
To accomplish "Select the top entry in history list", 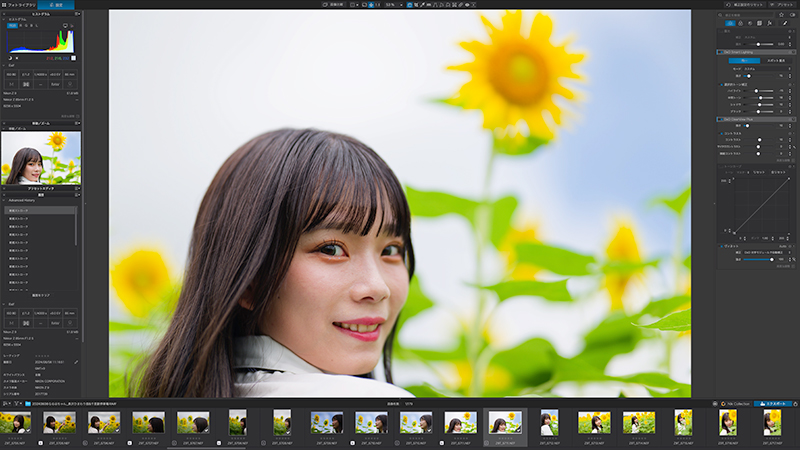I will pos(41,210).
